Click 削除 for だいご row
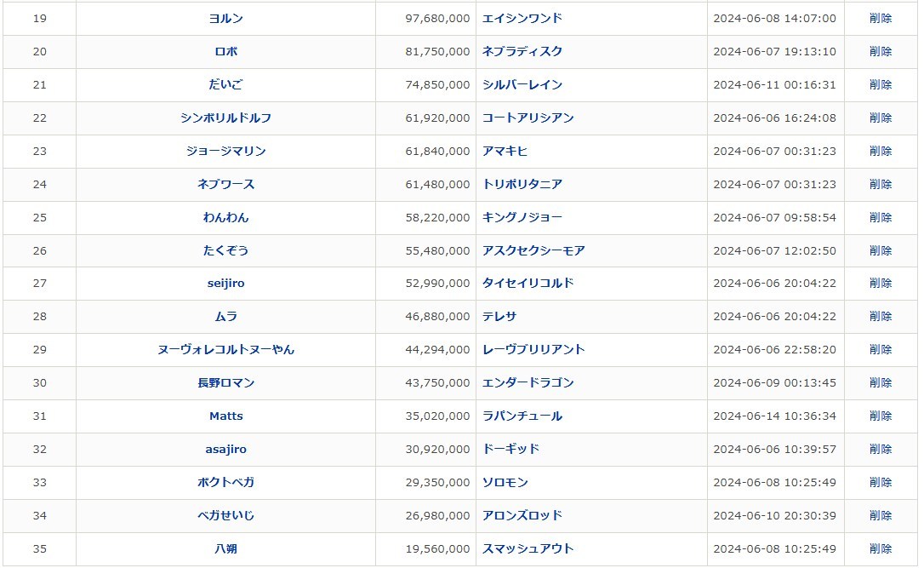924x568 pixels. (881, 84)
